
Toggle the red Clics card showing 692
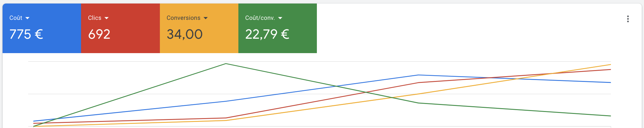pyautogui.click(x=120, y=28)
